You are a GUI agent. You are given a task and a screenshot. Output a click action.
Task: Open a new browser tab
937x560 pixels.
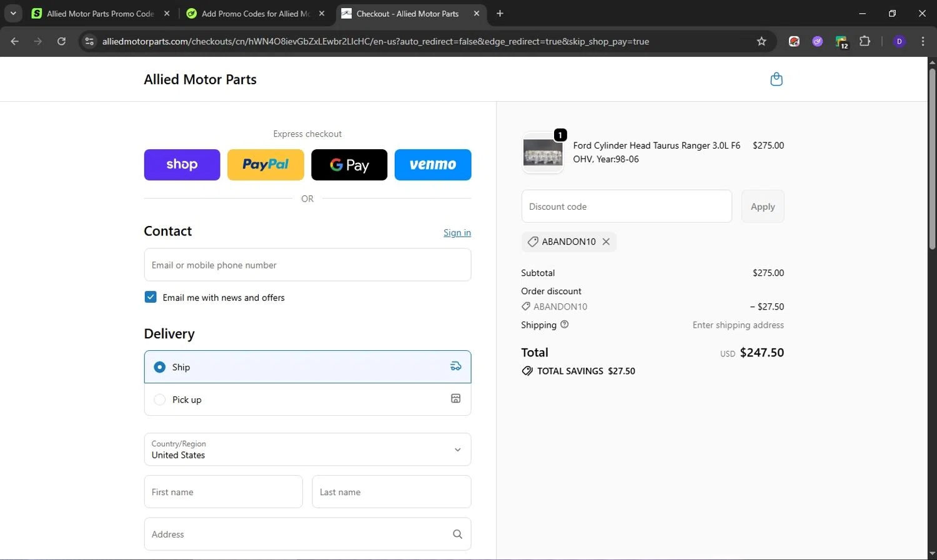tap(500, 13)
